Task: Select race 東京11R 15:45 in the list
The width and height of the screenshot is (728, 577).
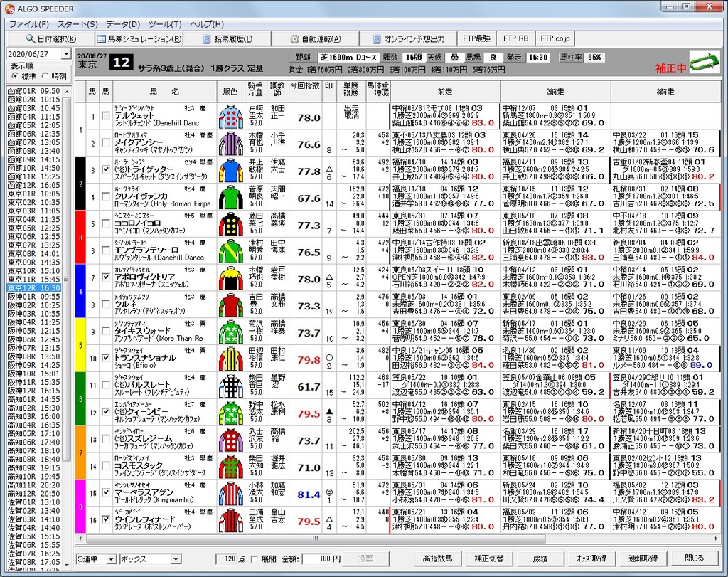Action: 34,279
